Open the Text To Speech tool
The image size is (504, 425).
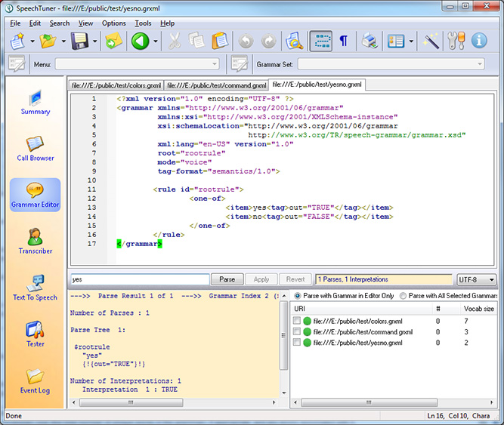[36, 288]
